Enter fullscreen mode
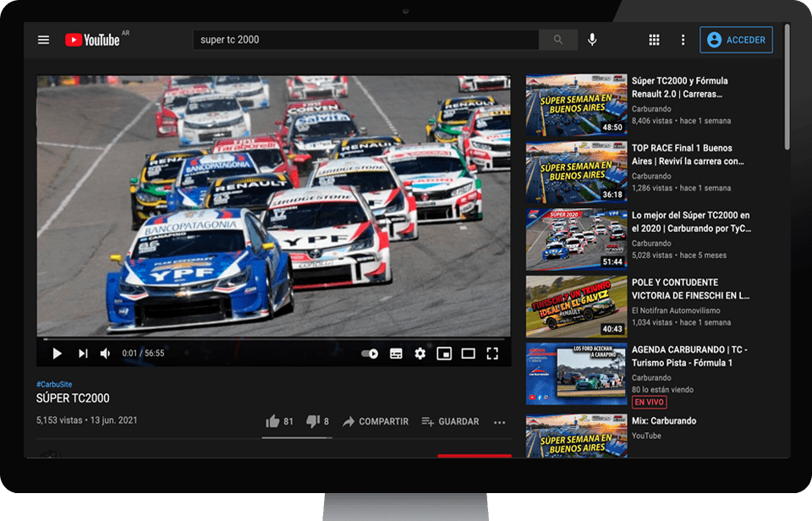Screen dimensions: 812x521 [492, 354]
